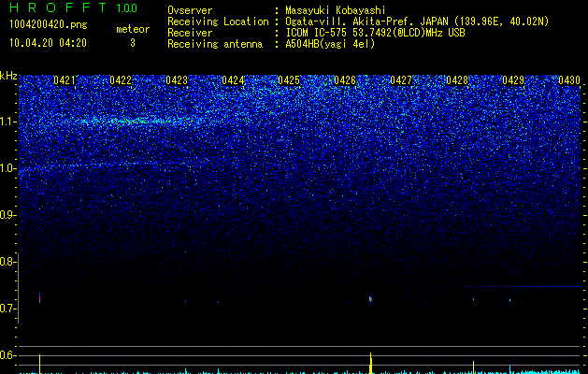588x374 pixels.
Task: Click the 'Receiver' field label
Action: [x=190, y=33]
